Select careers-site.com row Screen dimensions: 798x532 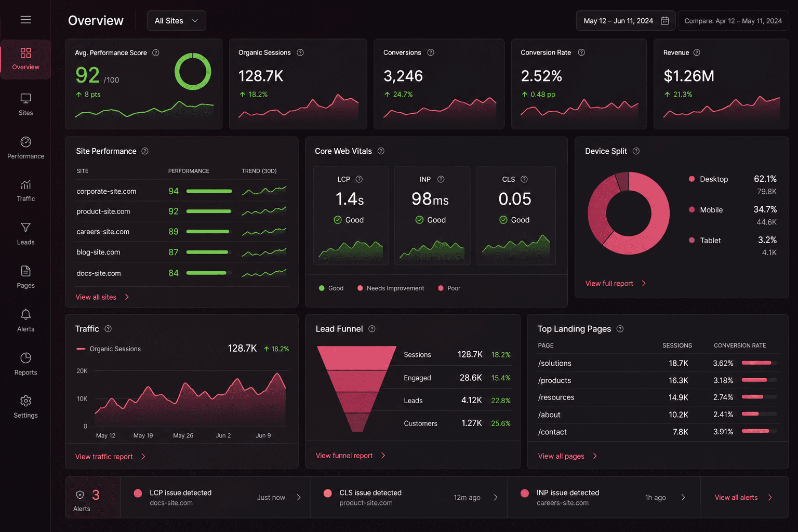pos(182,232)
